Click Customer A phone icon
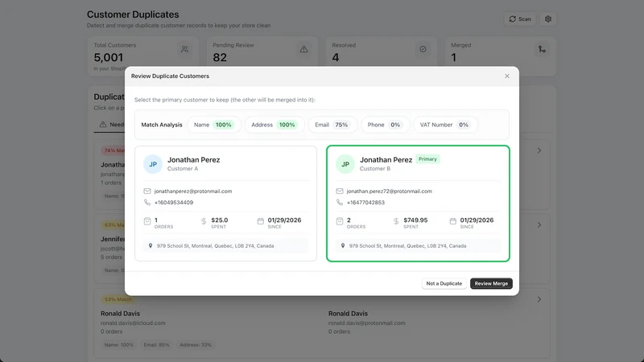The image size is (644, 362). point(147,203)
